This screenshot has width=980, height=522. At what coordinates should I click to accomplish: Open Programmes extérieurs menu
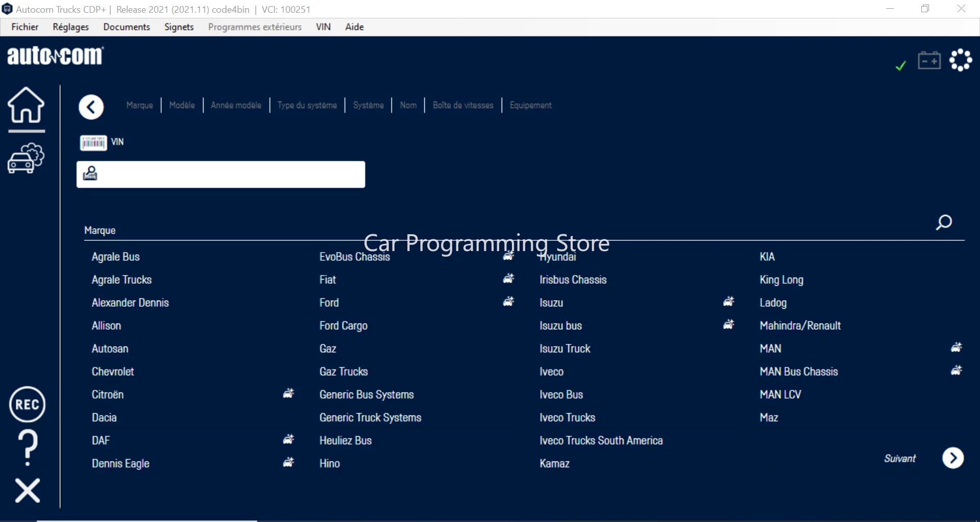point(255,27)
